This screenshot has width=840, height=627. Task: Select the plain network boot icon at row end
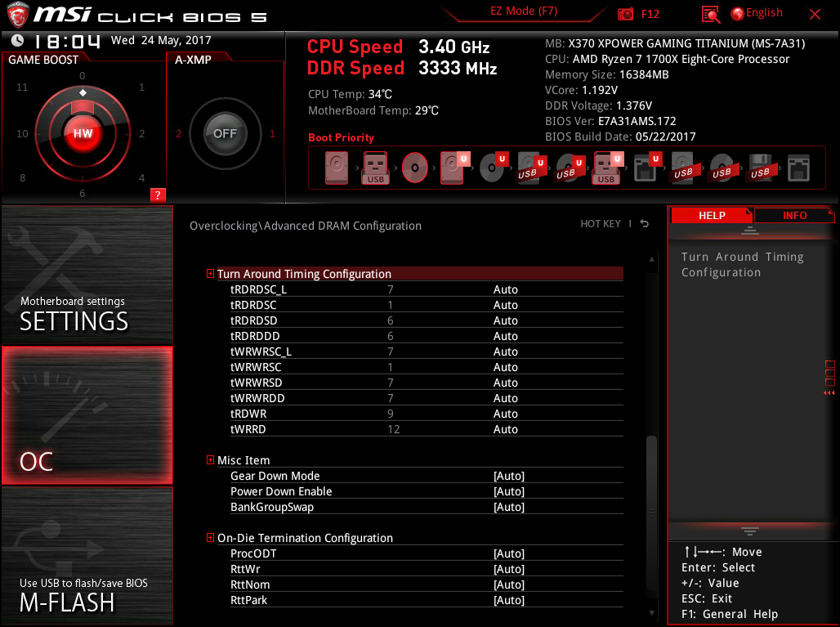798,168
